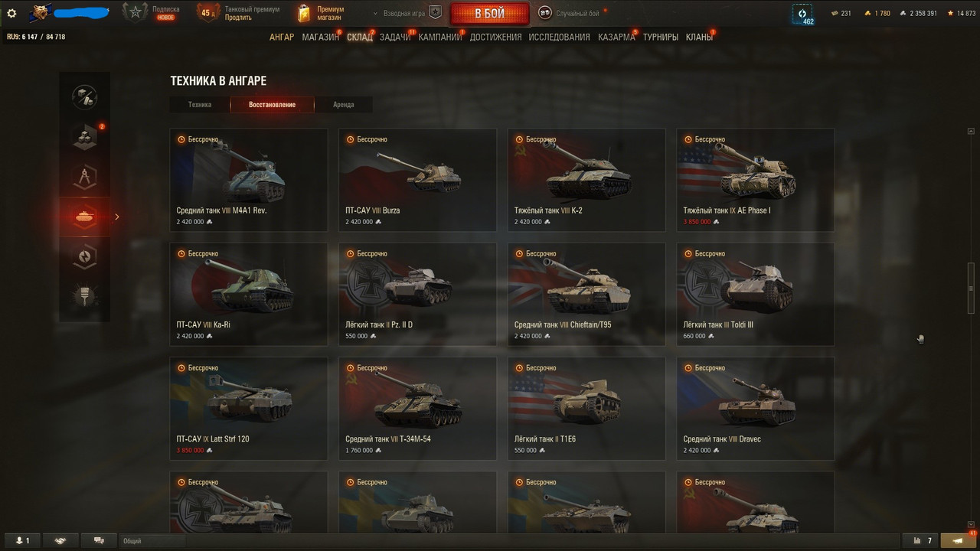Select the vehicles tank sidebar icon
980x551 pixels.
click(85, 217)
